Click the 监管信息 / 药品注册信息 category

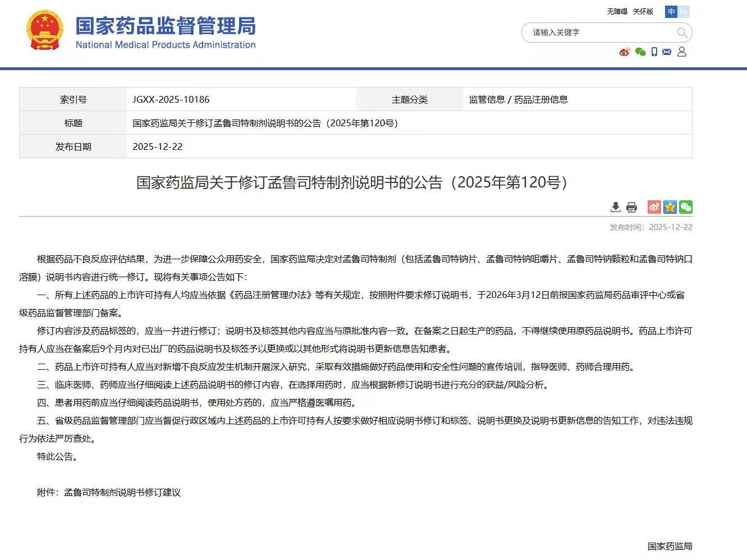pos(519,100)
